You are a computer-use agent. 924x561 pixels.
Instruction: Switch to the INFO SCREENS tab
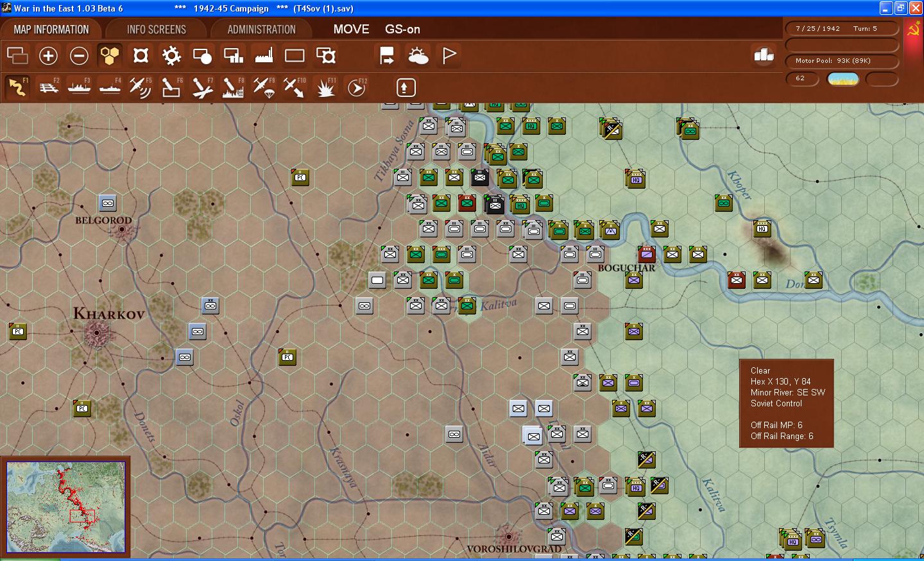(x=157, y=30)
